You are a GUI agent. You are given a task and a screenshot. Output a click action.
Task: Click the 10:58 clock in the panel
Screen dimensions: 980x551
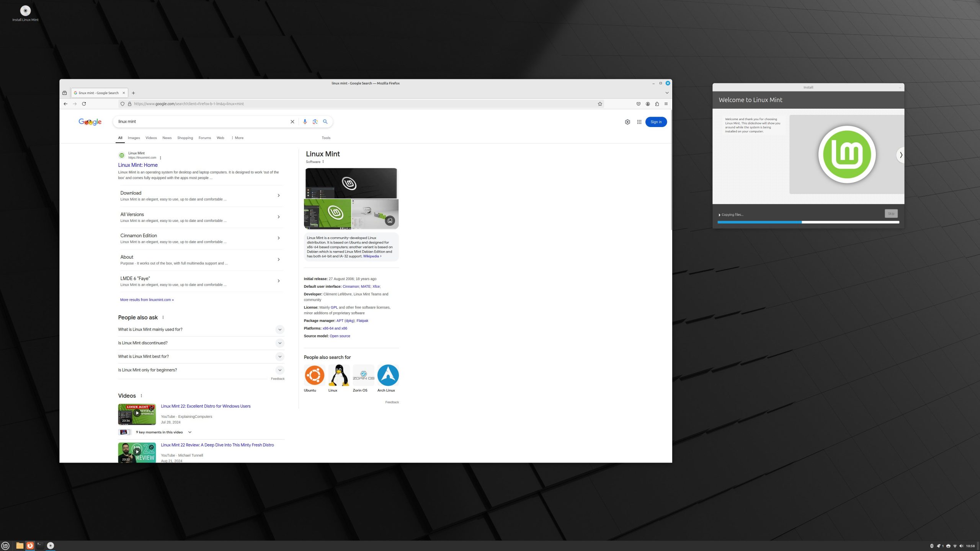pos(970,546)
